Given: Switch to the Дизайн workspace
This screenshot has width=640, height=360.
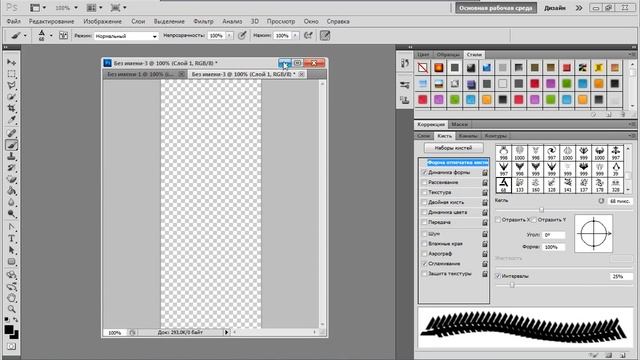Looking at the screenshot, I should [x=555, y=8].
